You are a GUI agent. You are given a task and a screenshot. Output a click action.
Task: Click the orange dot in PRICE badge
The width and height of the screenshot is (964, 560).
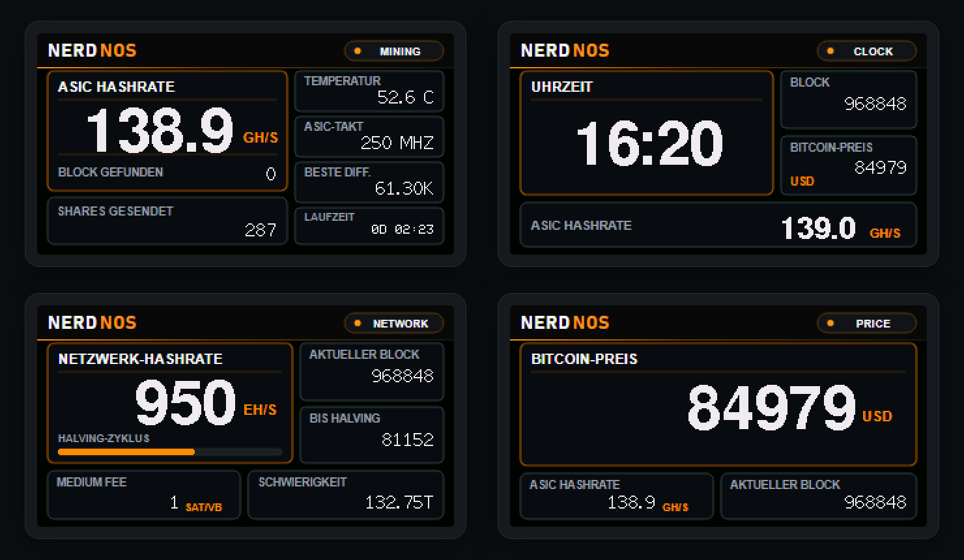coord(830,323)
